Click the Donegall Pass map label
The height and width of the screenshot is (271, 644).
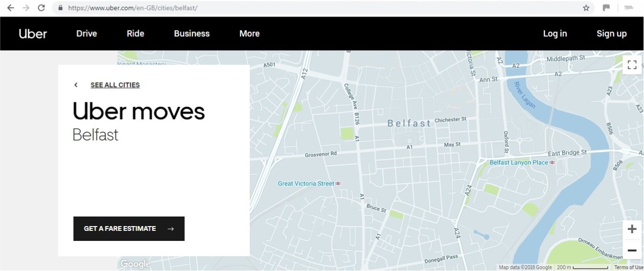pyautogui.click(x=441, y=259)
